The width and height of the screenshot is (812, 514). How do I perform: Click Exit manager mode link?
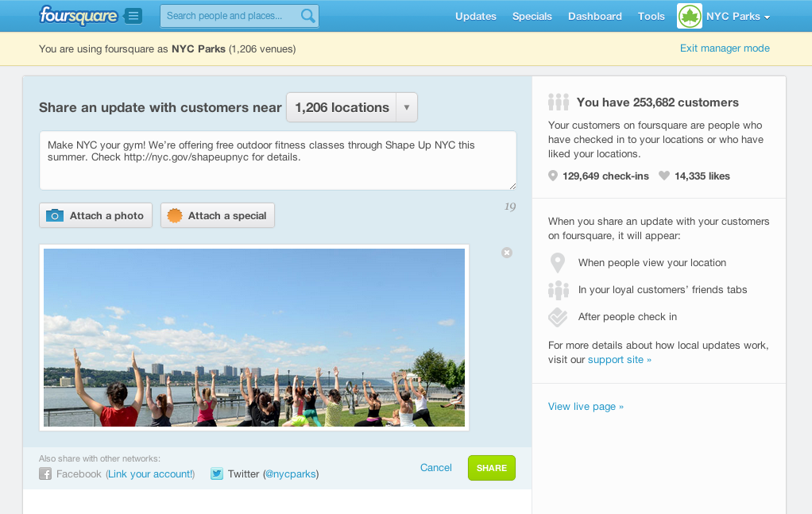click(725, 48)
